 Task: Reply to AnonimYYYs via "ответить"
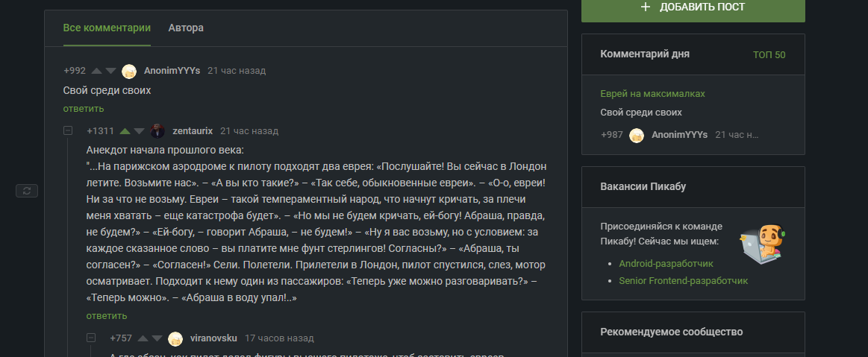[84, 109]
